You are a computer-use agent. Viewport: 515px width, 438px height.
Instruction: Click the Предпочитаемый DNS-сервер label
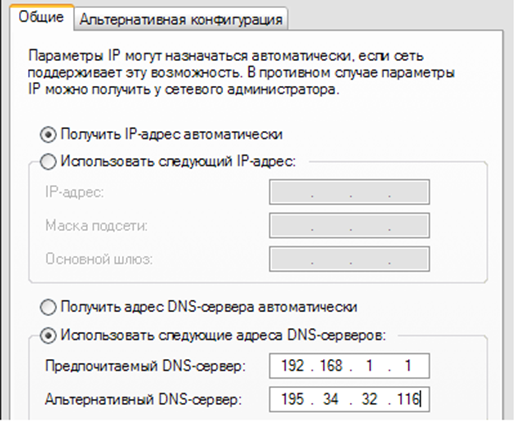(x=145, y=366)
